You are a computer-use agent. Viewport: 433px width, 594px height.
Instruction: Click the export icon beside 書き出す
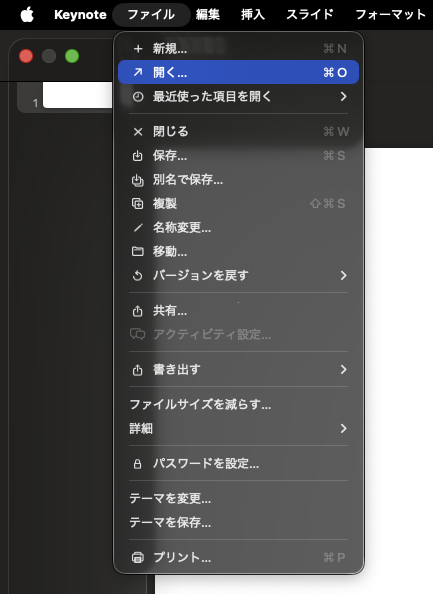click(x=138, y=369)
